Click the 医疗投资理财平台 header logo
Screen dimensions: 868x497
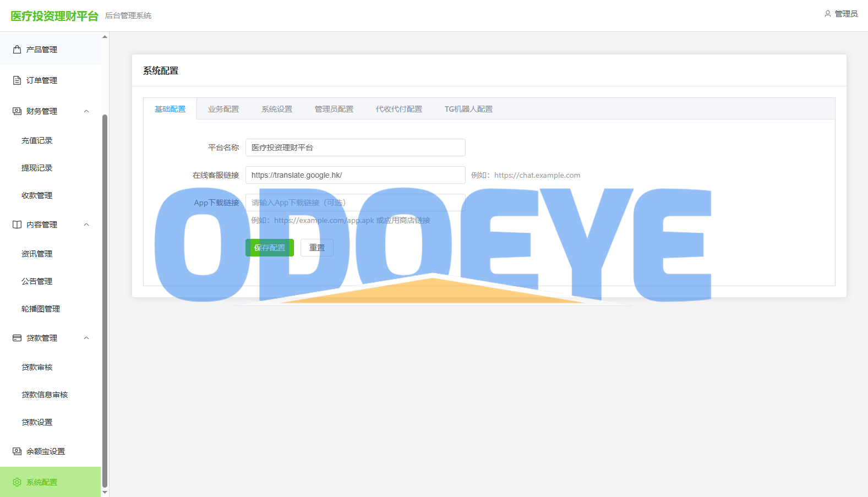[x=54, y=16]
